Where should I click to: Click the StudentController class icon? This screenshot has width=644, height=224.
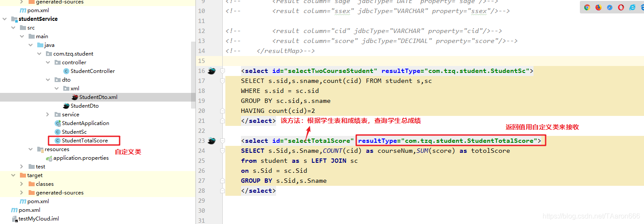[x=66, y=71]
